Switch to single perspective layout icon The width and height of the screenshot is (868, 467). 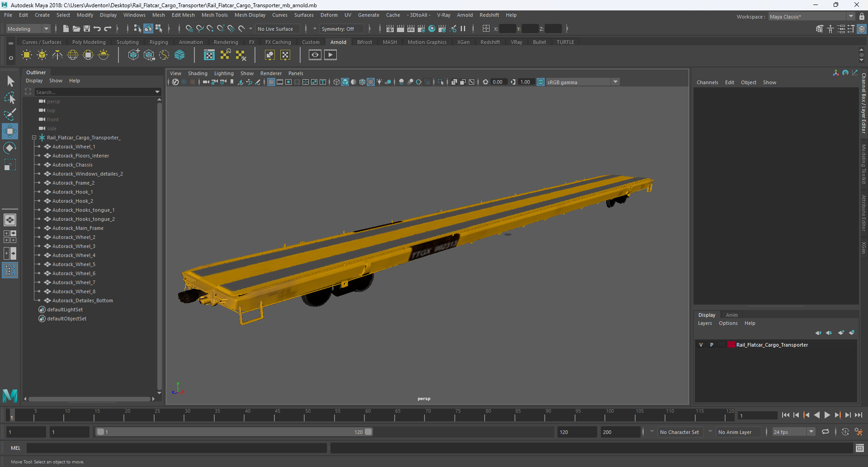click(10, 220)
